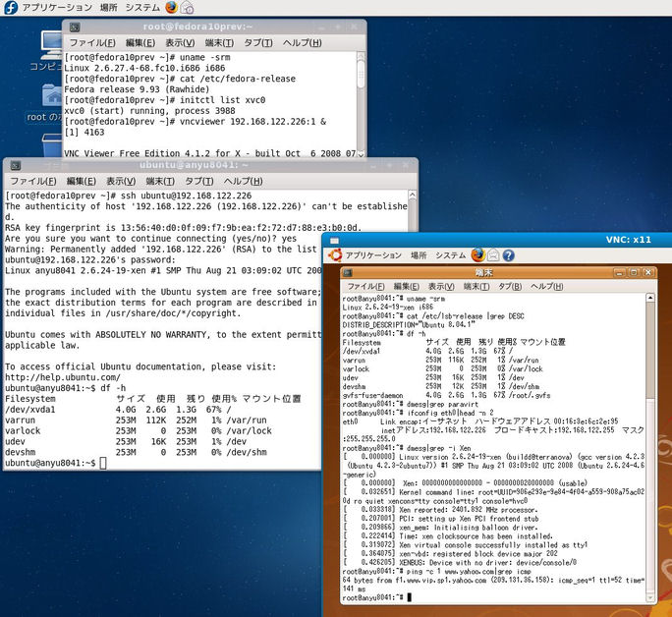Image resolution: width=672 pixels, height=617 pixels.
Task: Close the 端末 window inside VNC
Action: coord(648,272)
